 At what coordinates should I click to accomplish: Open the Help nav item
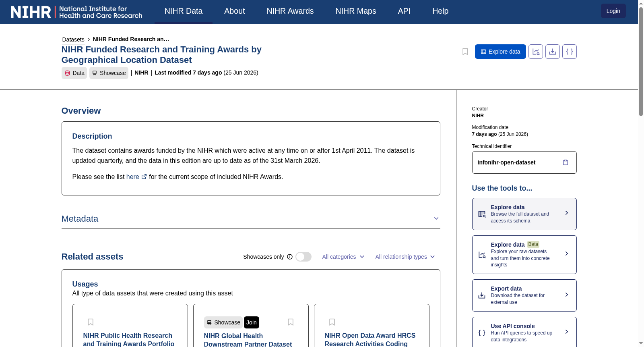pyautogui.click(x=440, y=11)
